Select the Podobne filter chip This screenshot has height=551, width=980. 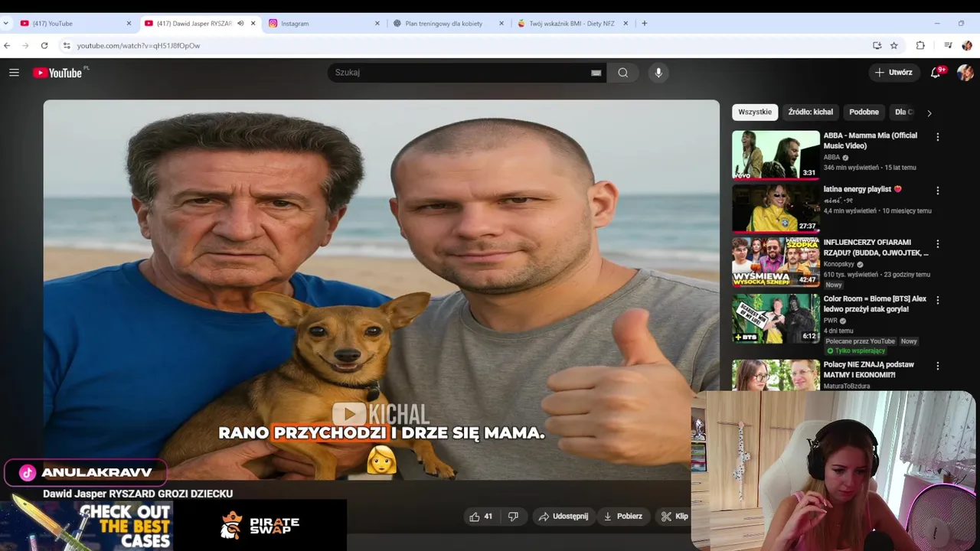tap(864, 112)
